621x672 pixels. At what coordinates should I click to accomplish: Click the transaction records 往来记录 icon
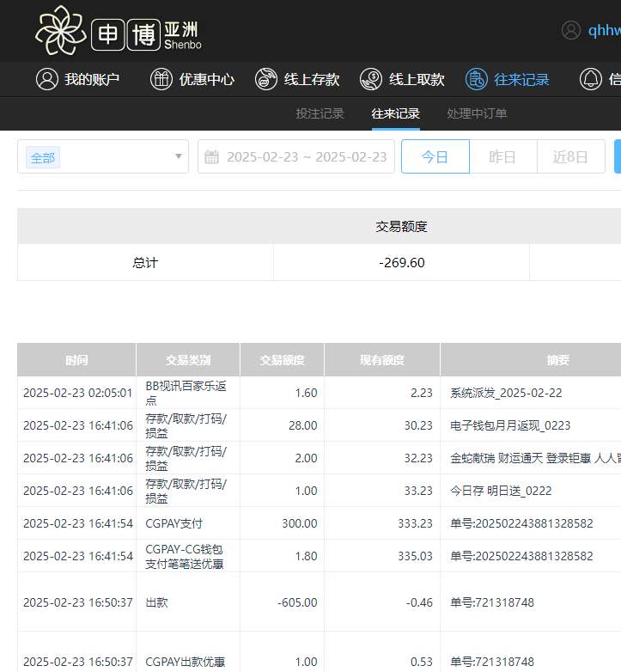point(476,79)
